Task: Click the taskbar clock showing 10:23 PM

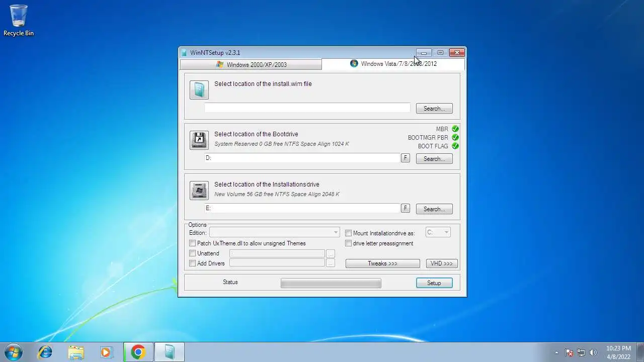Action: [x=618, y=352]
